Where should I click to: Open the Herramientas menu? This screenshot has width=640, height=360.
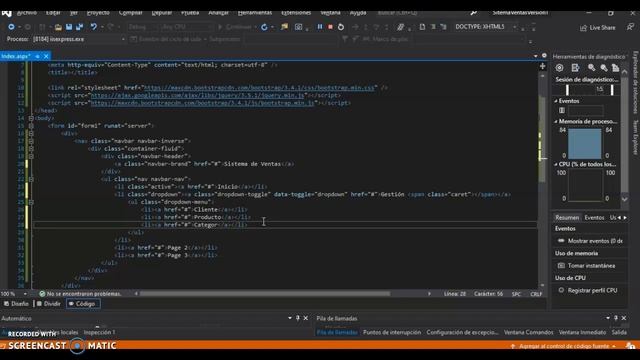(x=255, y=13)
